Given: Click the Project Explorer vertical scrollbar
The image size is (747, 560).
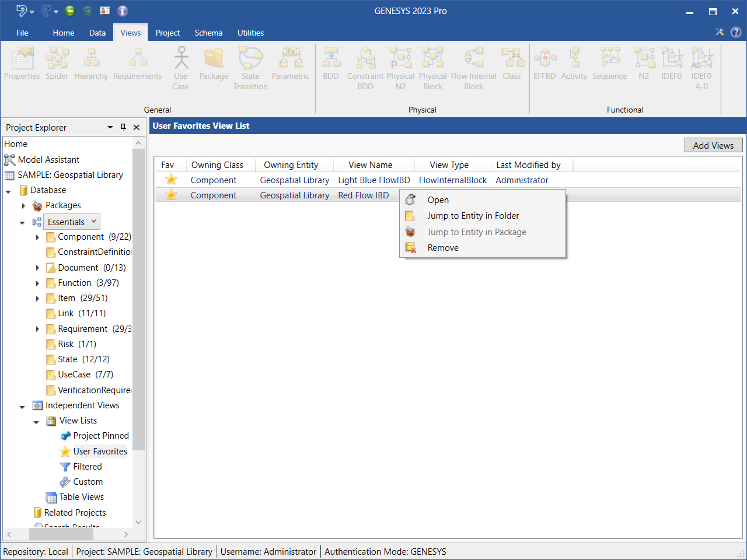Looking at the screenshot, I should [x=138, y=299].
